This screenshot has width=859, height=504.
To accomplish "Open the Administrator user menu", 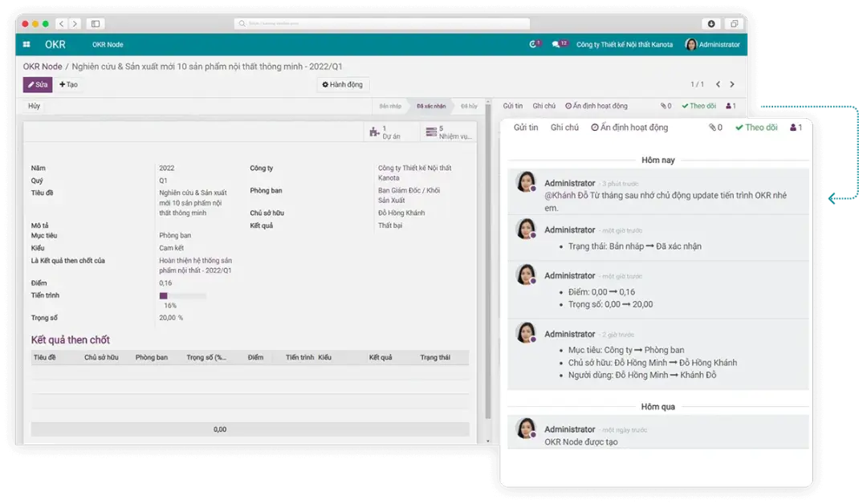I will 713,45.
